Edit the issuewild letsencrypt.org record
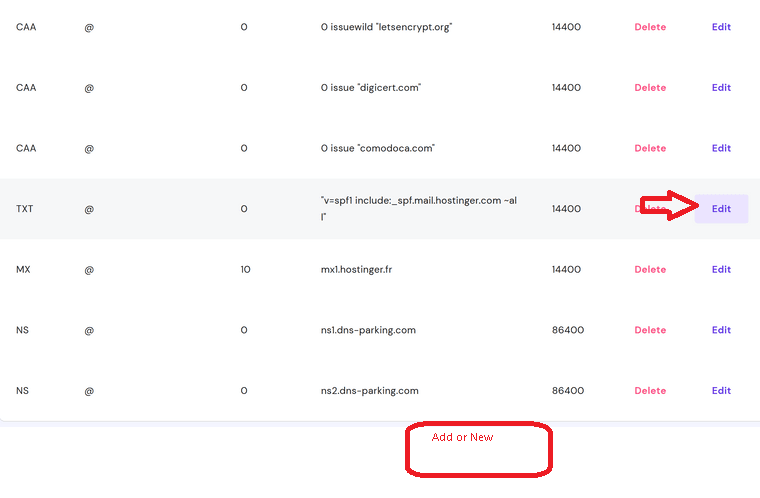Screen dimensions: 760x498 [721, 27]
